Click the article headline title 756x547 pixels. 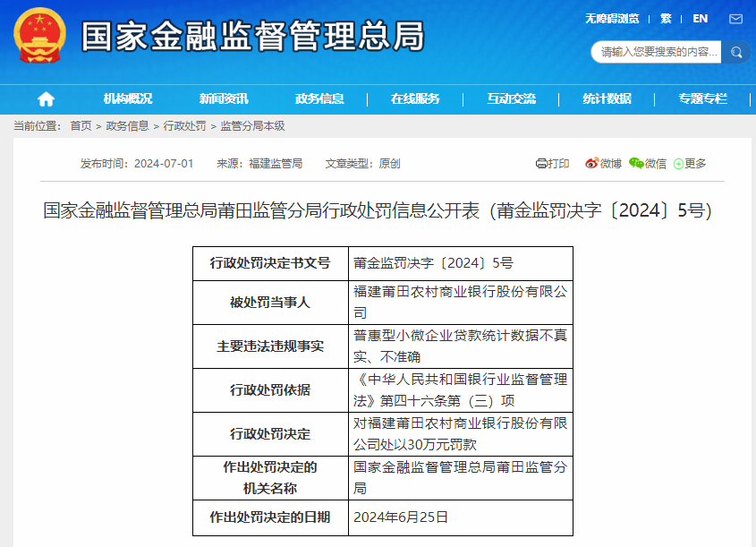point(378,210)
